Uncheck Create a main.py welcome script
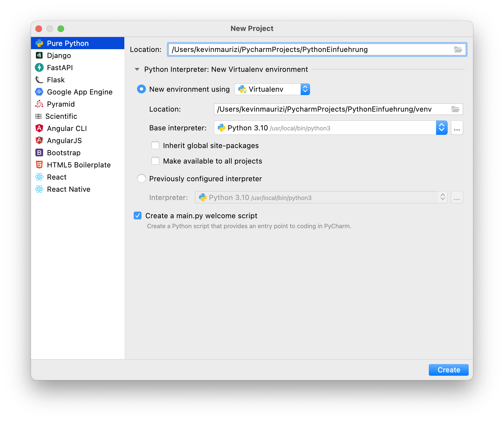This screenshot has width=504, height=421. tap(138, 215)
